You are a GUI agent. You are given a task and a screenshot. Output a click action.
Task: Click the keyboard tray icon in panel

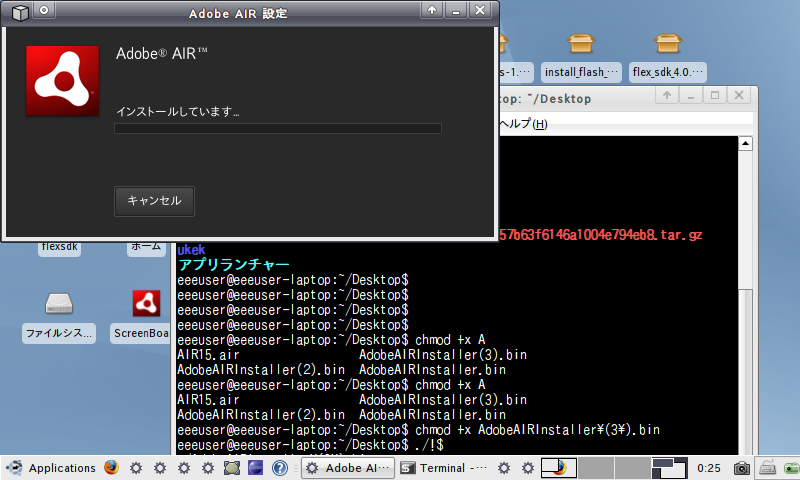pos(767,467)
